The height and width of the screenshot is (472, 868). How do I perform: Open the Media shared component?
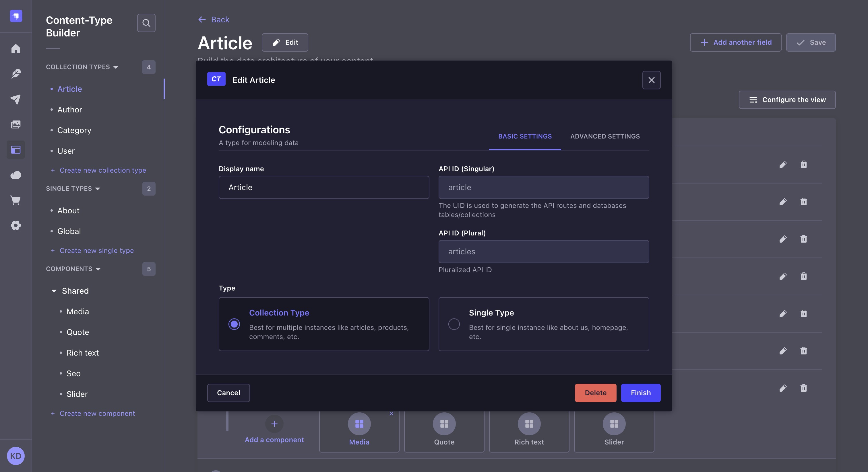pos(78,311)
